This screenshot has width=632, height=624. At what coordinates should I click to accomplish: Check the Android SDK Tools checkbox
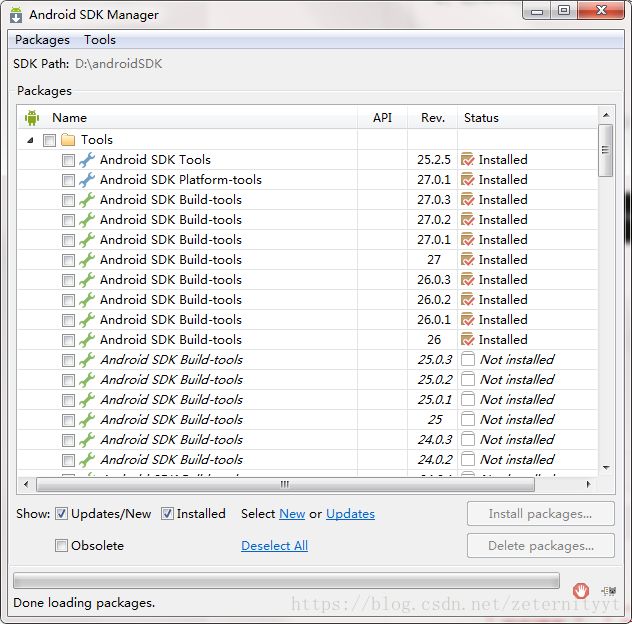coord(68,160)
